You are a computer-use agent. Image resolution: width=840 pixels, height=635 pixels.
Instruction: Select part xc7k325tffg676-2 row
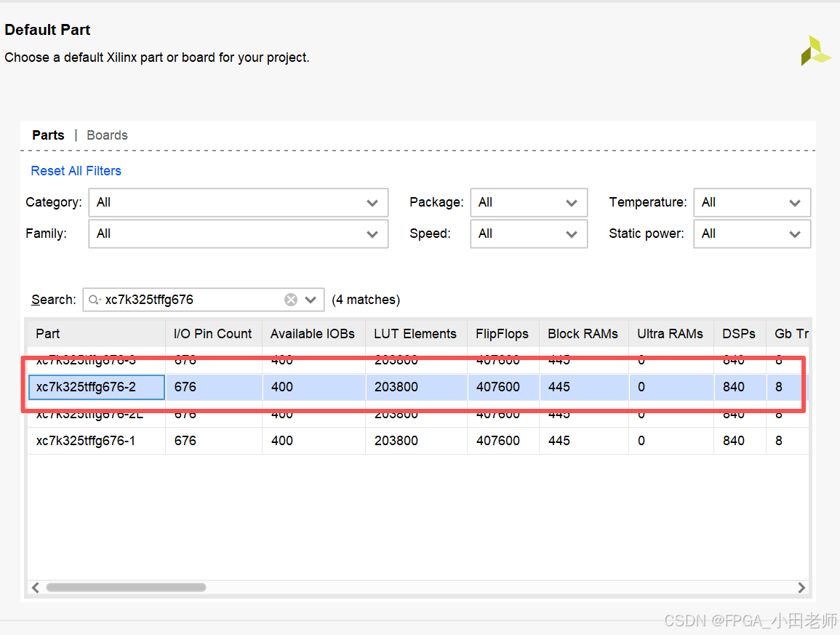[418, 387]
